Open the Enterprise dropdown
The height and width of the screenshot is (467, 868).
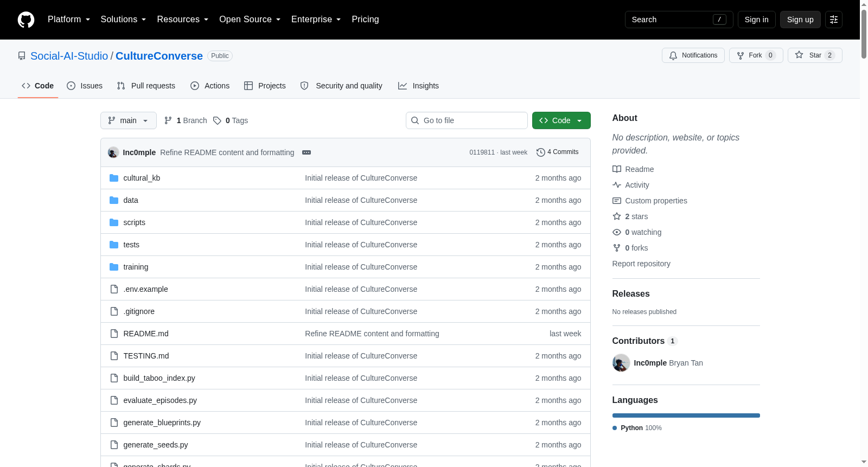pyautogui.click(x=316, y=20)
